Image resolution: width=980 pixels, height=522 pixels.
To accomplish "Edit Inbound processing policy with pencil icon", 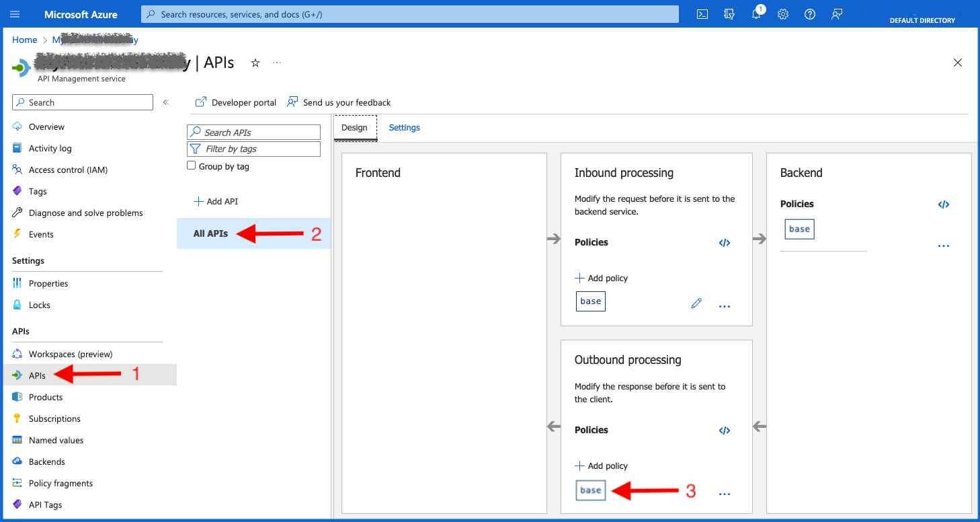I will point(696,303).
